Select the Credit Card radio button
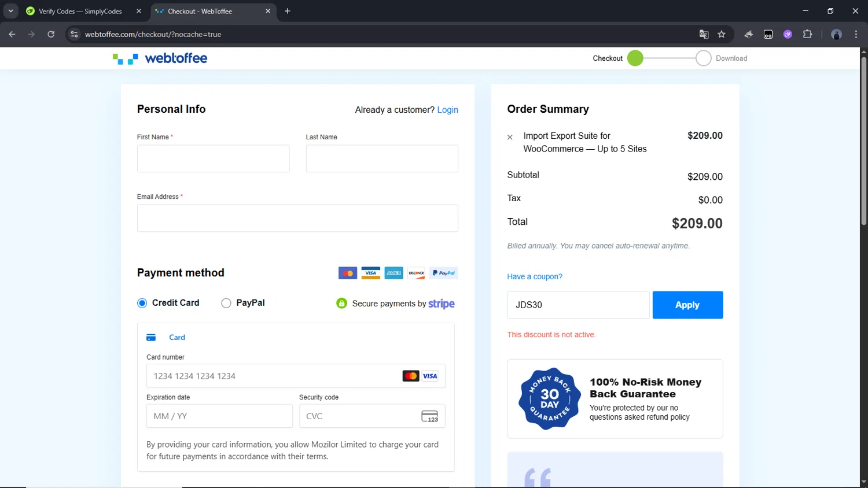 point(142,303)
